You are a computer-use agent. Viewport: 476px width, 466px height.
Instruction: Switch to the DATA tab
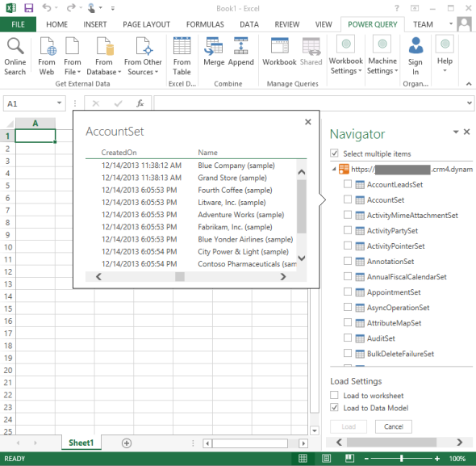coord(249,24)
